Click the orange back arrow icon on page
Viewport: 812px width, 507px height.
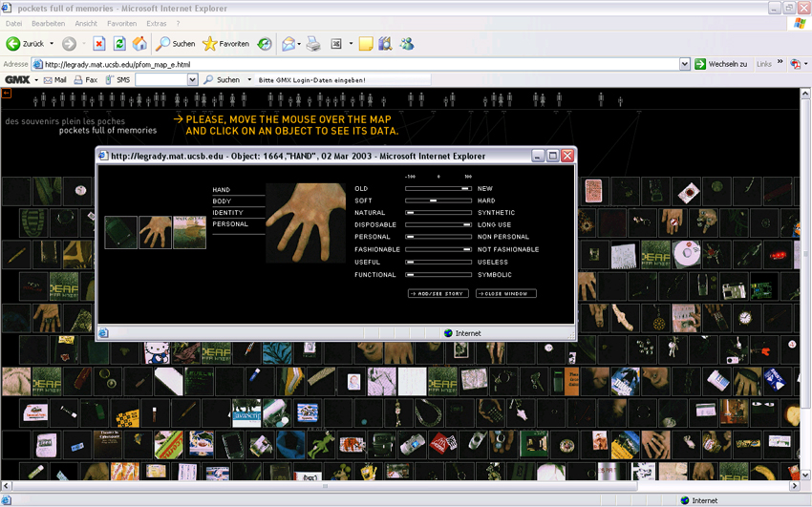point(7,94)
